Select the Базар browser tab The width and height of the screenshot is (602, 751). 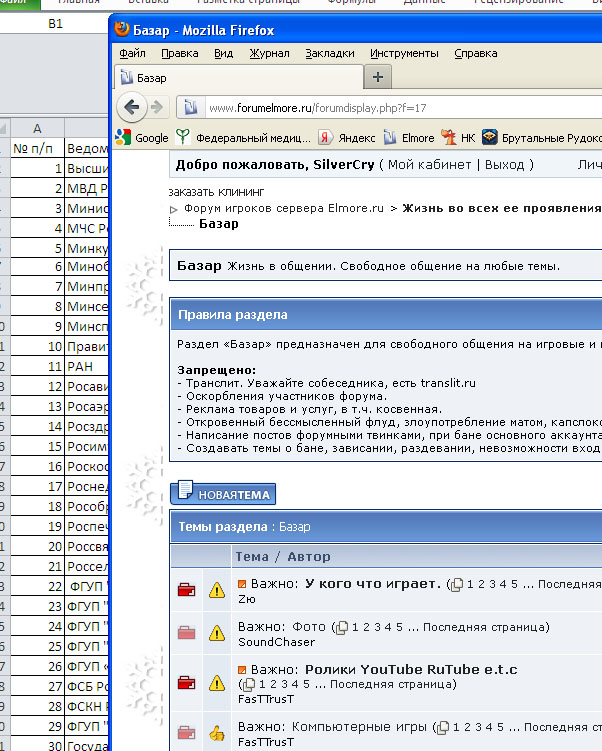pyautogui.click(x=238, y=78)
